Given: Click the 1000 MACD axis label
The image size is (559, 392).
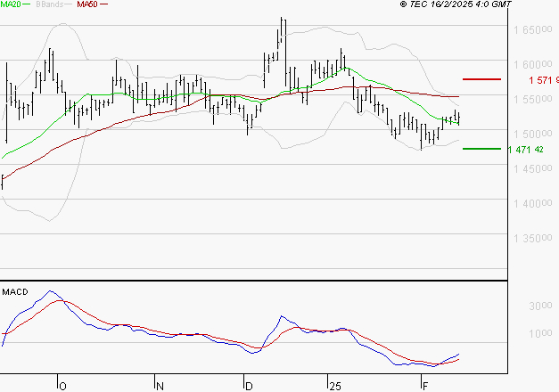Looking at the screenshot, I should click(x=540, y=333).
